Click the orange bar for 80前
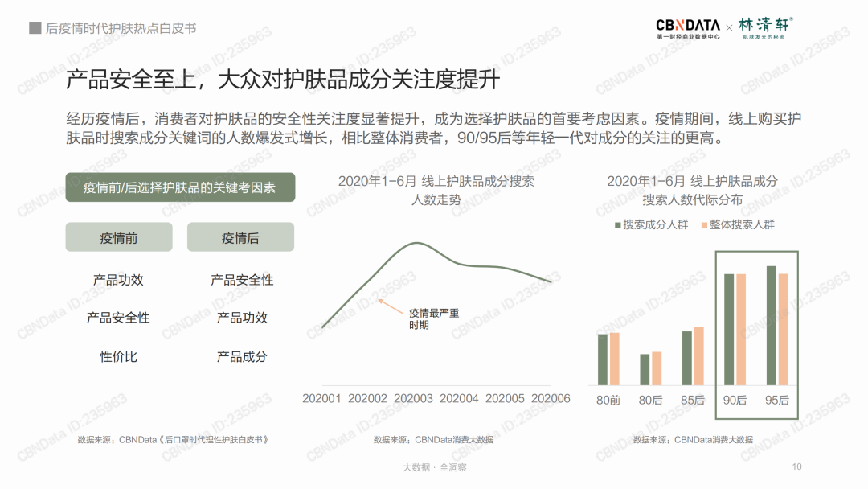 click(615, 360)
